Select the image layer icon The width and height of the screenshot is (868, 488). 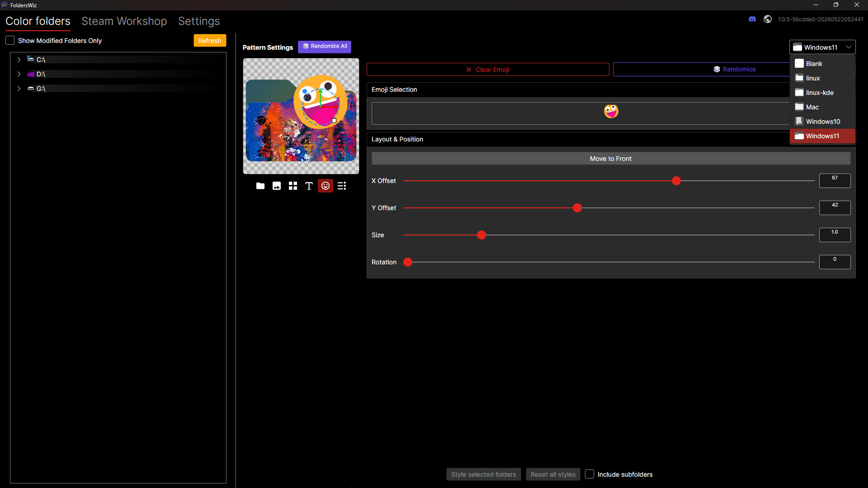point(277,186)
